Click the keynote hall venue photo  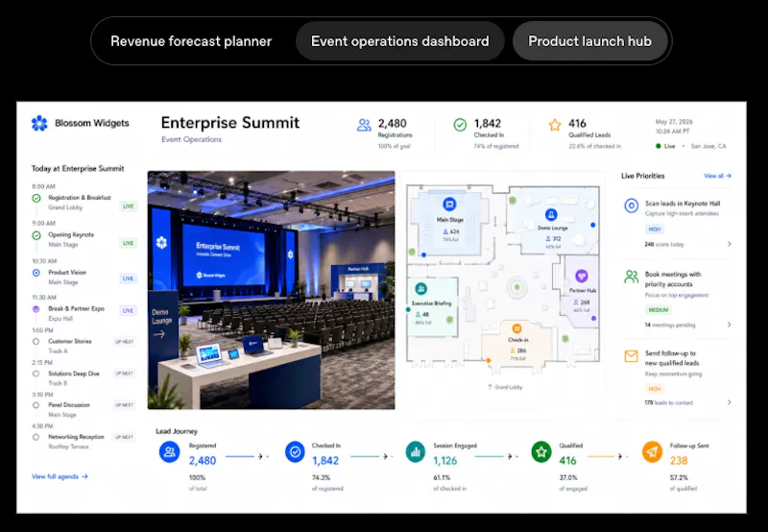271,290
